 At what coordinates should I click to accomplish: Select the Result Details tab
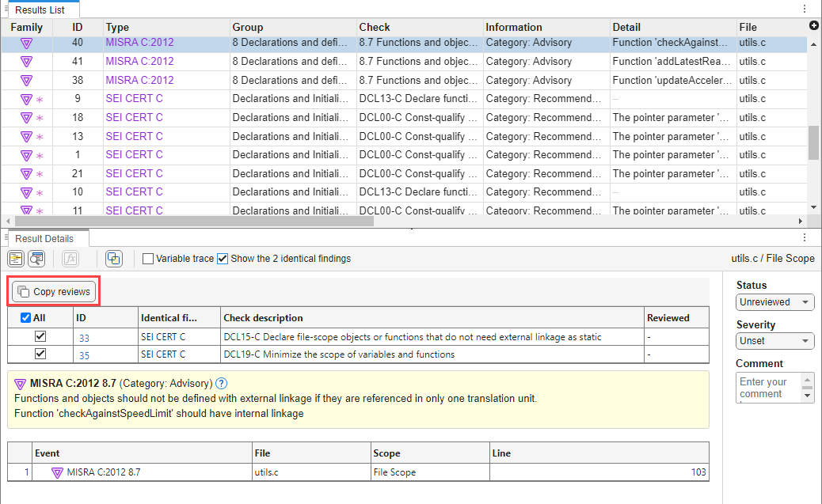click(x=46, y=237)
